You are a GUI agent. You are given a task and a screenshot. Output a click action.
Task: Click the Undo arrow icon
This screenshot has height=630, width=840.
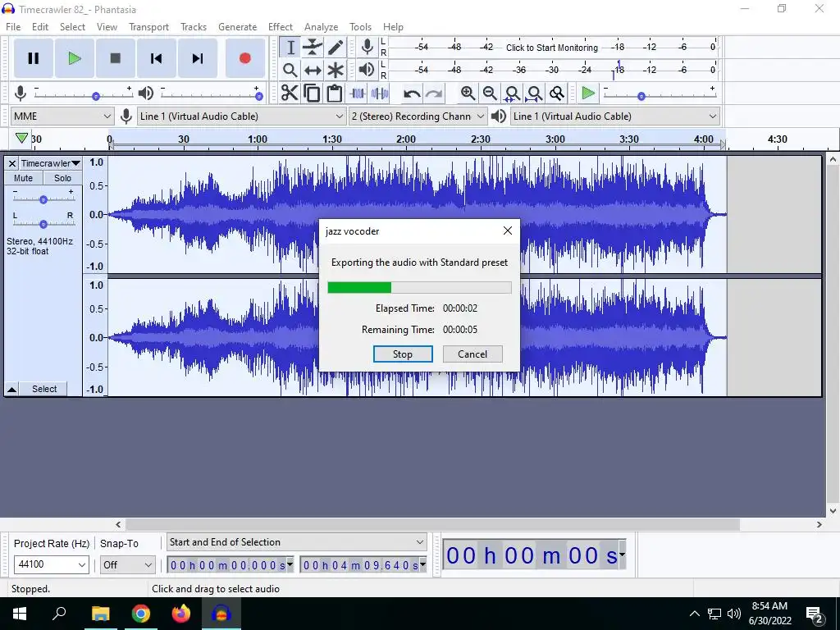[412, 94]
